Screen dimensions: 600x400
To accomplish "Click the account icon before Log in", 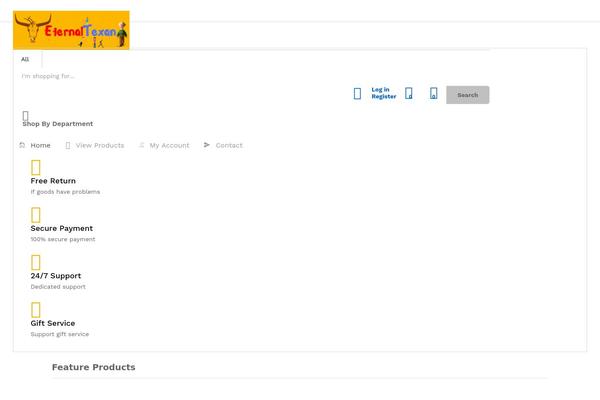I will click(357, 93).
